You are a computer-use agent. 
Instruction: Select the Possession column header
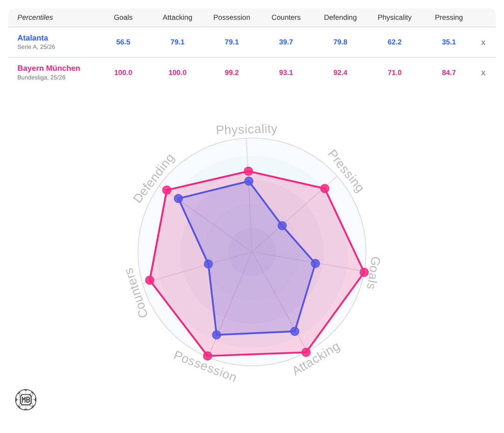231,17
